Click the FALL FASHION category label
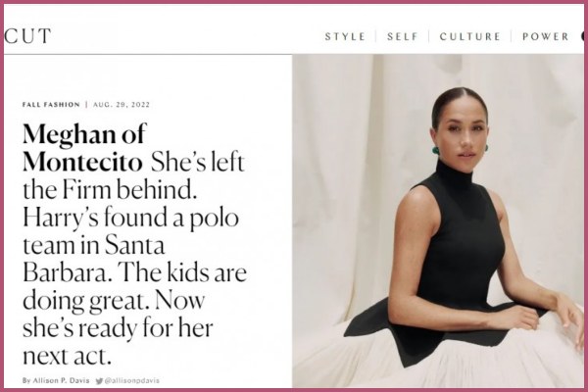 (x=51, y=105)
